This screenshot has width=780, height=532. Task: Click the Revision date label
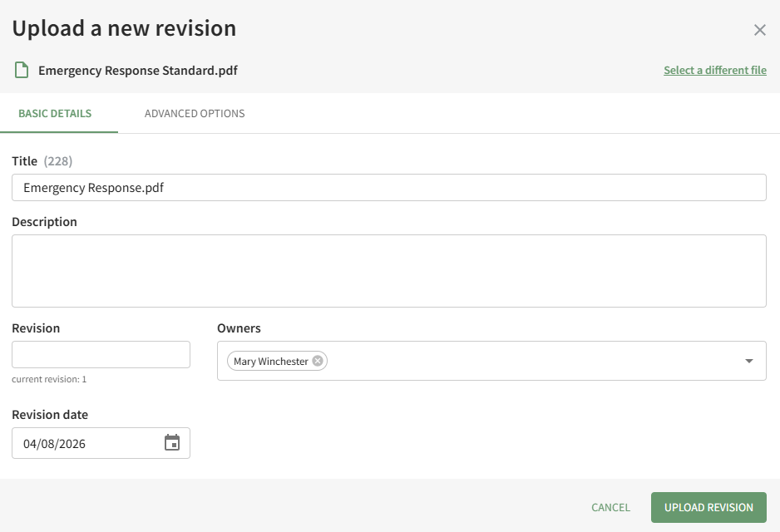[50, 415]
